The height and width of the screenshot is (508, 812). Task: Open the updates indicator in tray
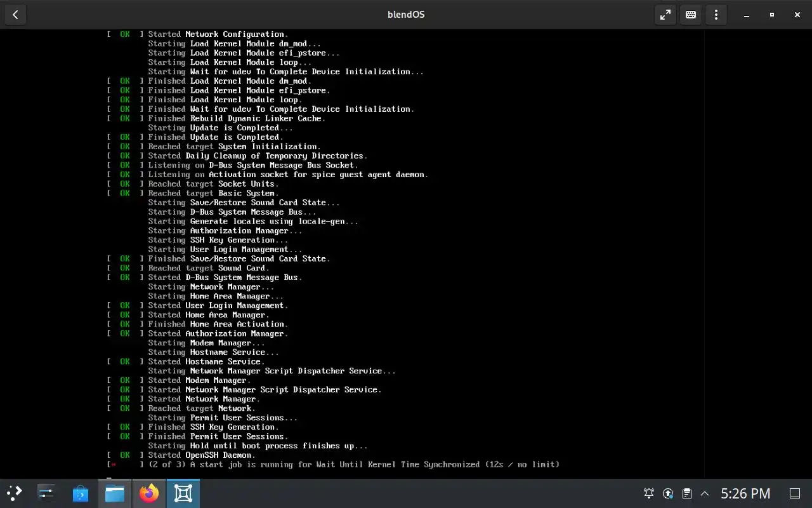click(668, 493)
